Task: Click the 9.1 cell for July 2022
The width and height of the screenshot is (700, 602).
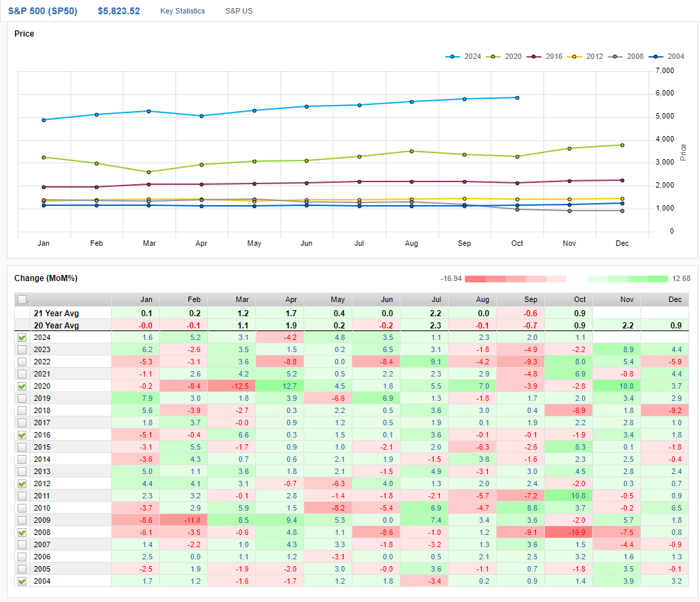Action: (424, 362)
